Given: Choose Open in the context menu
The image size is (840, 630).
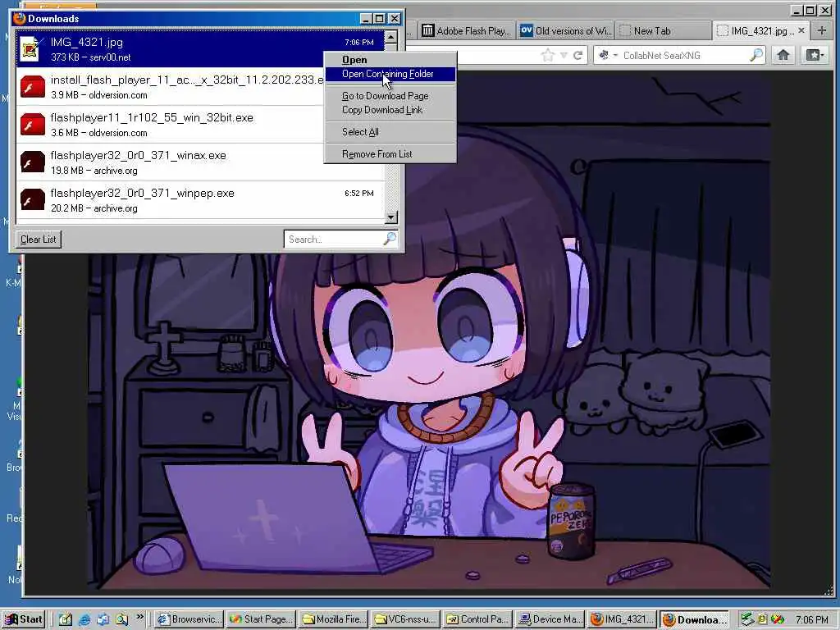Looking at the screenshot, I should click(x=354, y=60).
